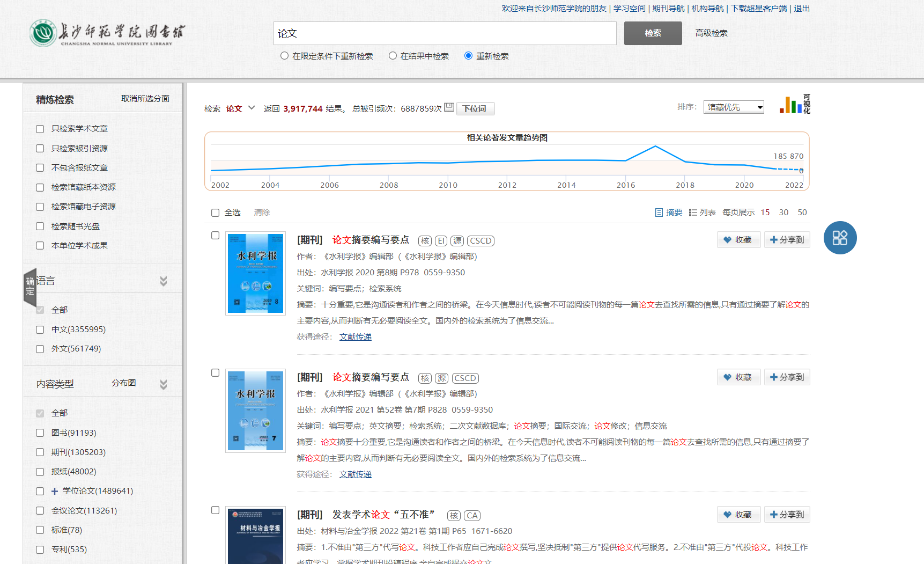The height and width of the screenshot is (564, 924).
Task: Click the search input field containing 论文
Action: click(x=445, y=33)
